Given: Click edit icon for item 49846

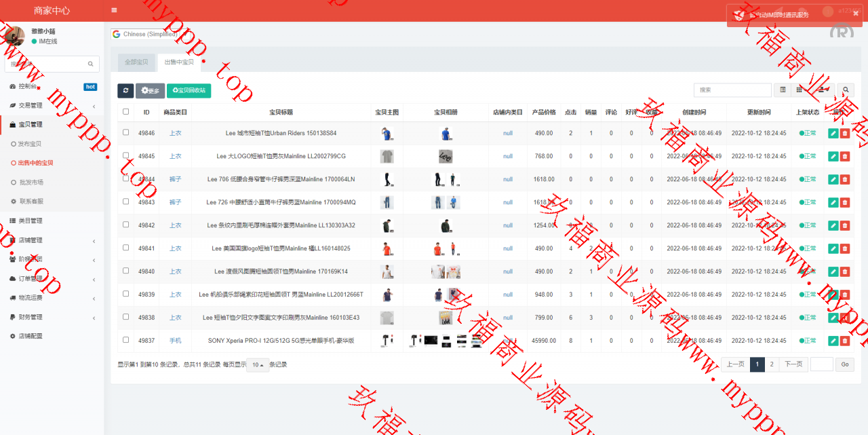Looking at the screenshot, I should click(833, 134).
